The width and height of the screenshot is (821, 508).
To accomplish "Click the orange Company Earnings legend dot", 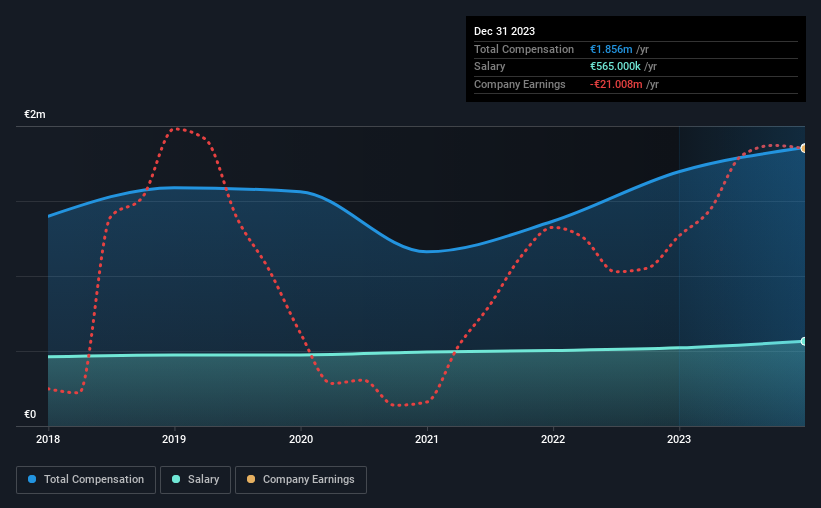I will click(251, 479).
